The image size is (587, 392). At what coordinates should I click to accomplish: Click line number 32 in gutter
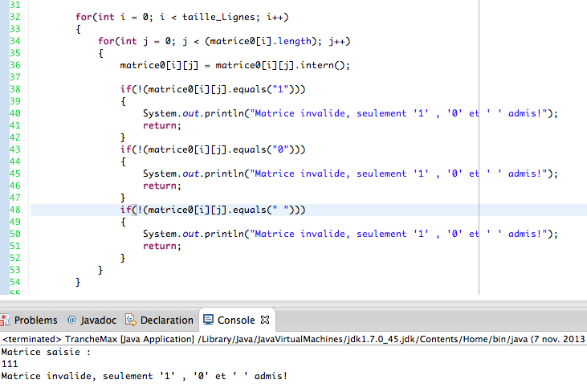[14, 17]
